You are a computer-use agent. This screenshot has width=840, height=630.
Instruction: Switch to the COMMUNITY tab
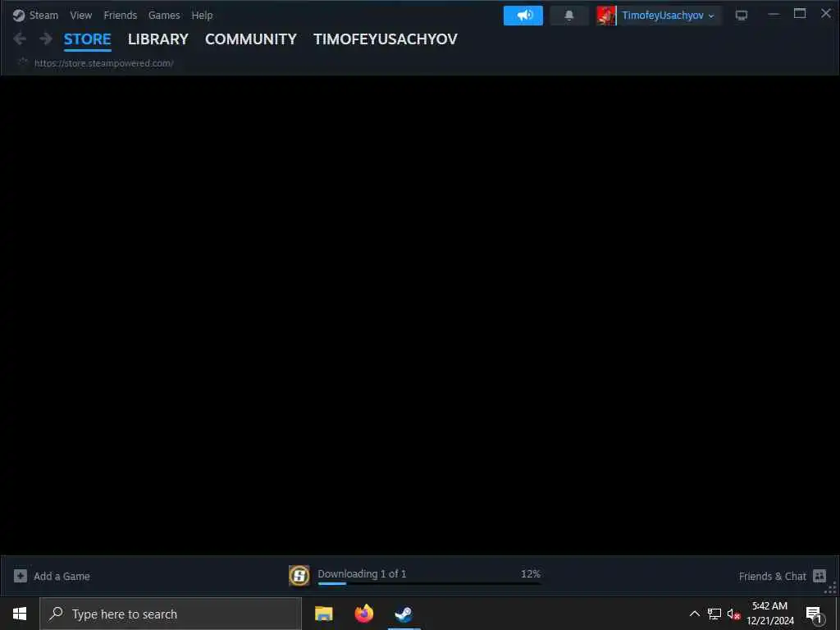(251, 39)
